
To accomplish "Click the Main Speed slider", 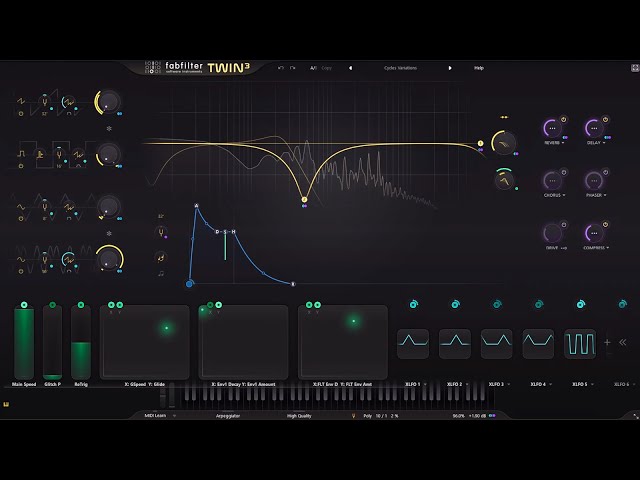I will [24, 342].
